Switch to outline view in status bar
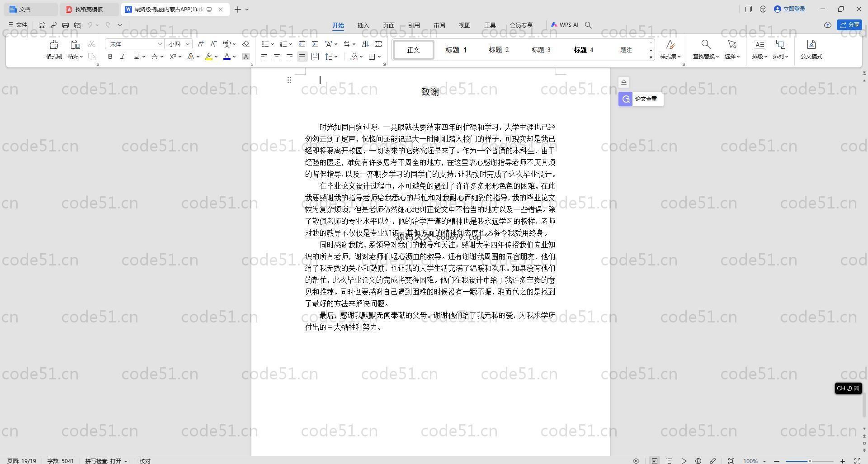Screen dimensions: 868x464 [x=669, y=461]
